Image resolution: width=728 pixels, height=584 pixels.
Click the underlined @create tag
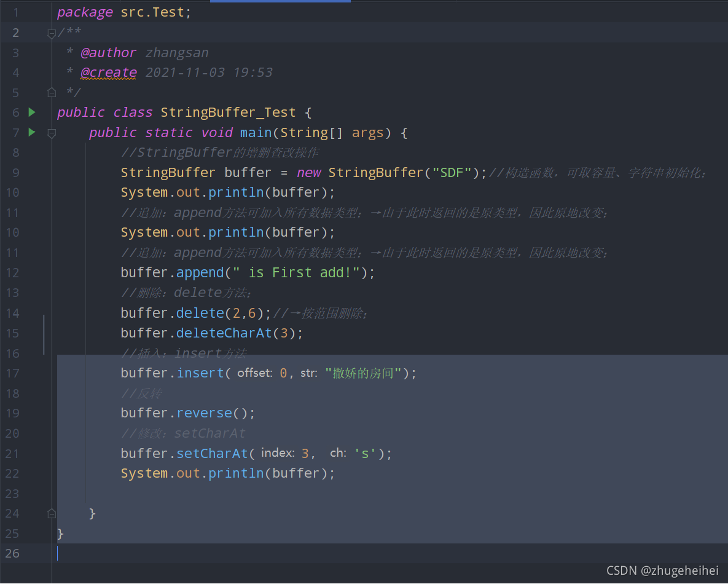coord(109,73)
